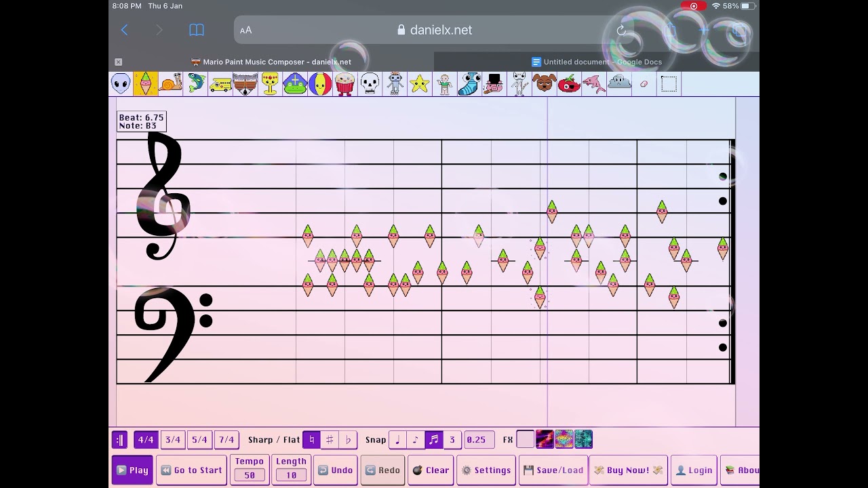Screen dimensions: 868x488
Task: Tap the danielx.net address bar
Action: coord(435,30)
